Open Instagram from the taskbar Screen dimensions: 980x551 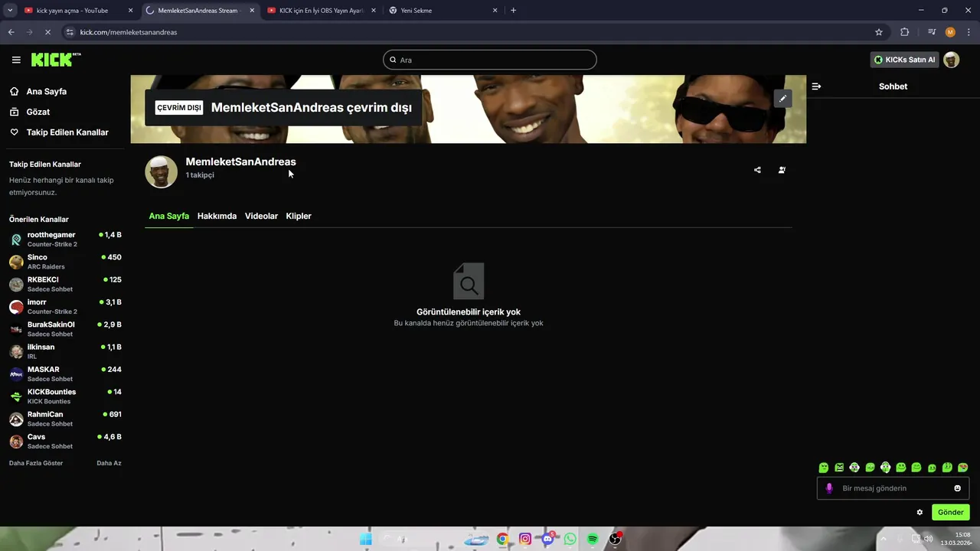525,539
